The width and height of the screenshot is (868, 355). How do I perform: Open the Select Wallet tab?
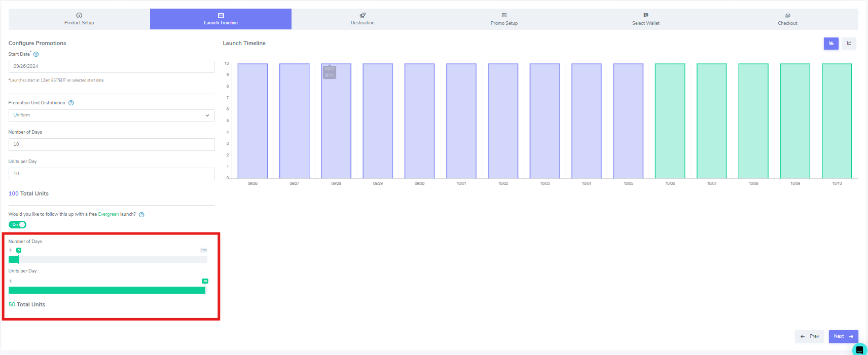pos(645,19)
